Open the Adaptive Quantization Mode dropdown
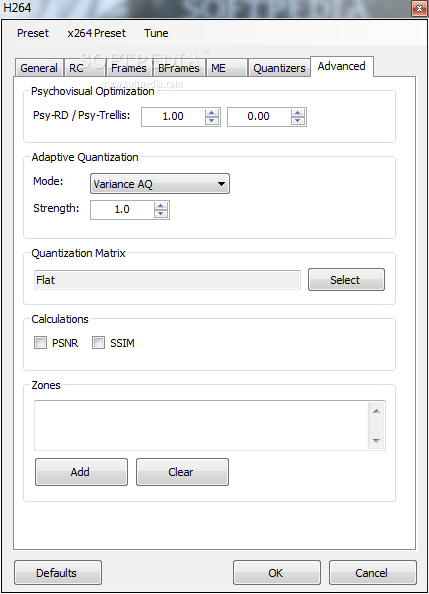Image resolution: width=429 pixels, height=594 pixels. (160, 184)
